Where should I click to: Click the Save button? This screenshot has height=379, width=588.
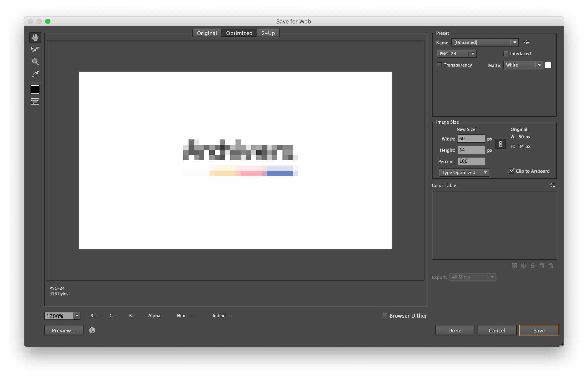click(539, 330)
